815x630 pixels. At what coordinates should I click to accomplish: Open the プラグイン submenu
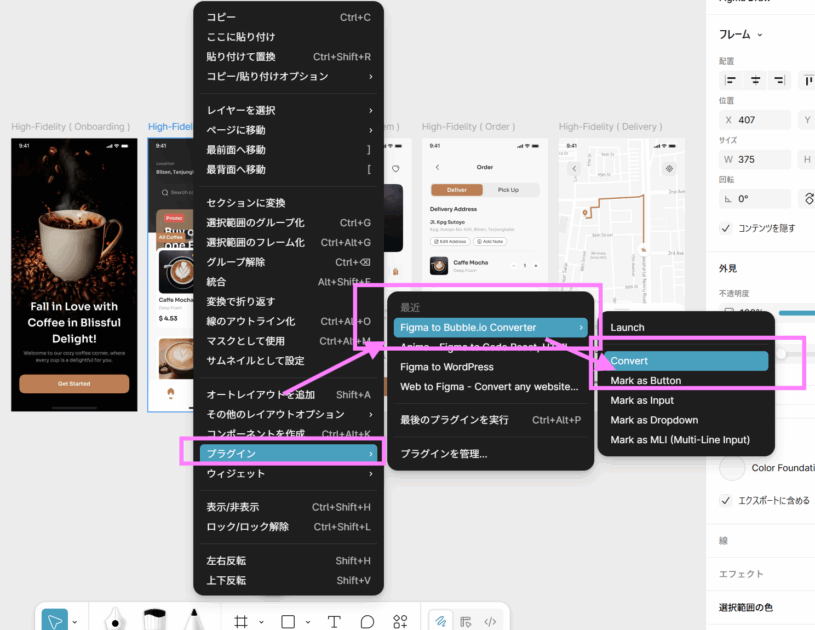(288, 454)
